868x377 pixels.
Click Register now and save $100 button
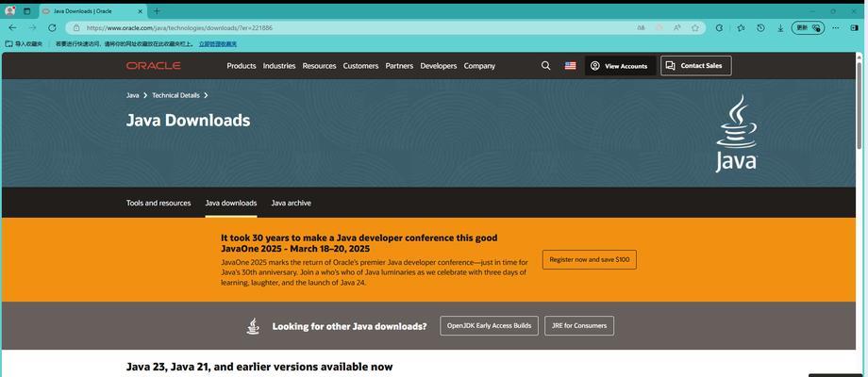590,259
